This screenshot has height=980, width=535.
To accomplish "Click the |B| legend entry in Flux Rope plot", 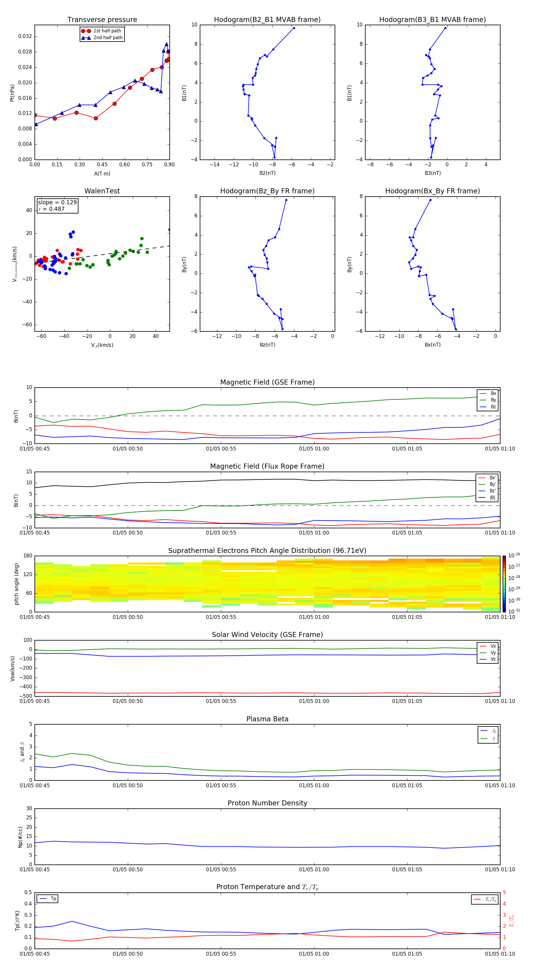I will click(487, 498).
